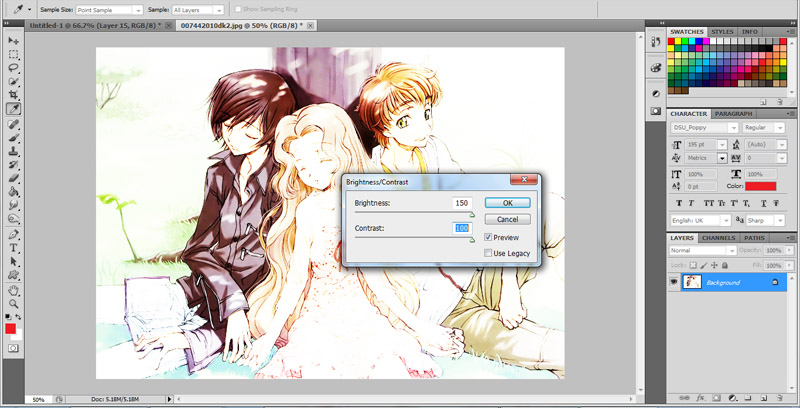This screenshot has width=800, height=408.
Task: Switch to the Styles tab
Action: point(722,32)
